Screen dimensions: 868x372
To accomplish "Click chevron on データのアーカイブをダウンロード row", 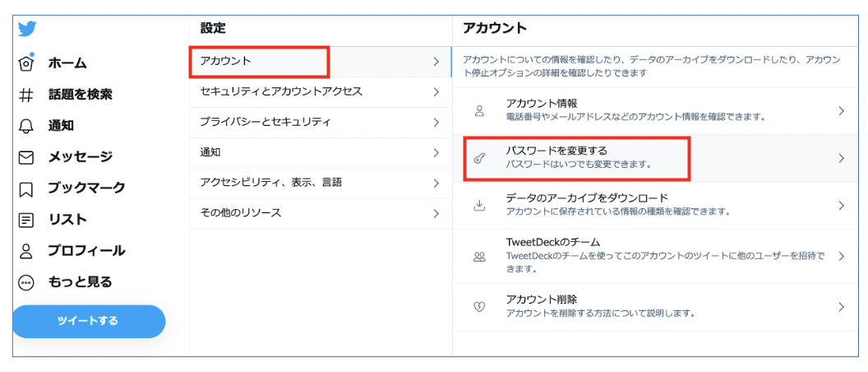I will pos(842,206).
